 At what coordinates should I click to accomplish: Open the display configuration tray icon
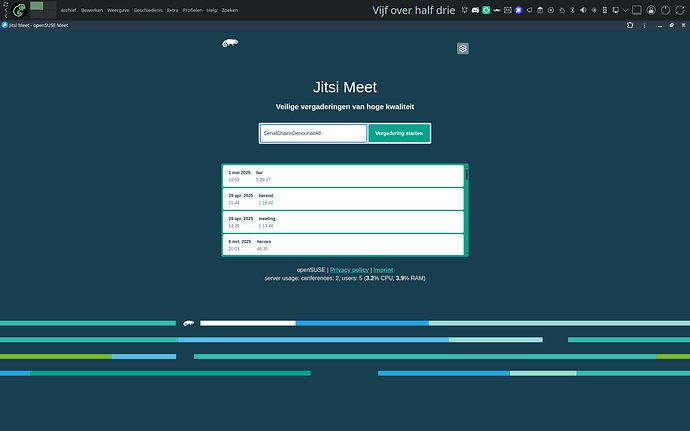coord(616,10)
